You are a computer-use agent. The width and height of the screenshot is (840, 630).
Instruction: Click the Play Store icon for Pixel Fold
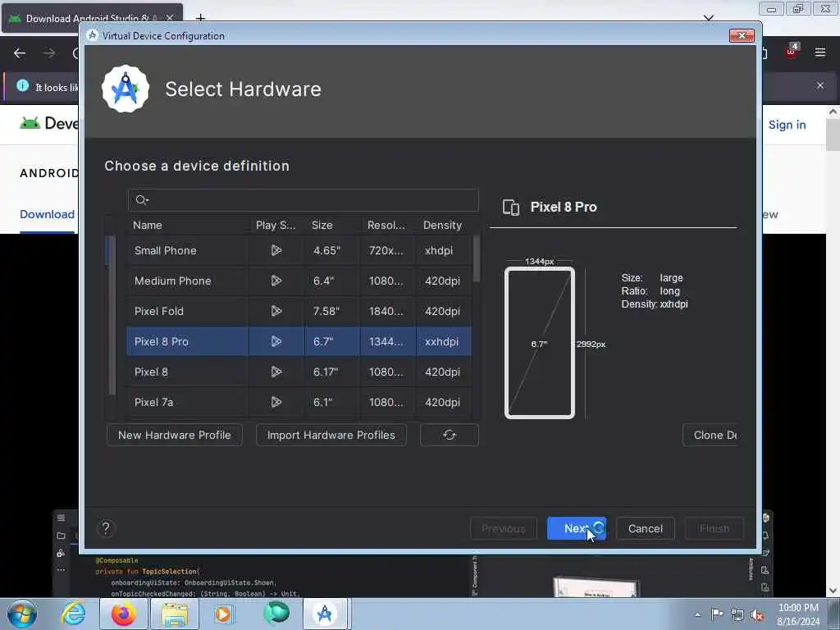[276, 311]
